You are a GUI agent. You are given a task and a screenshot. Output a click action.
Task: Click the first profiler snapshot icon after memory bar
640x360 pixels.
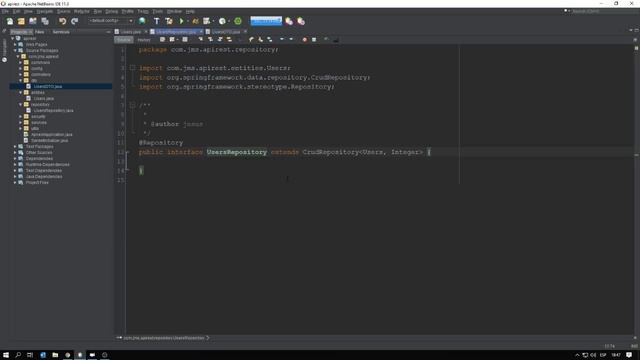[289, 21]
